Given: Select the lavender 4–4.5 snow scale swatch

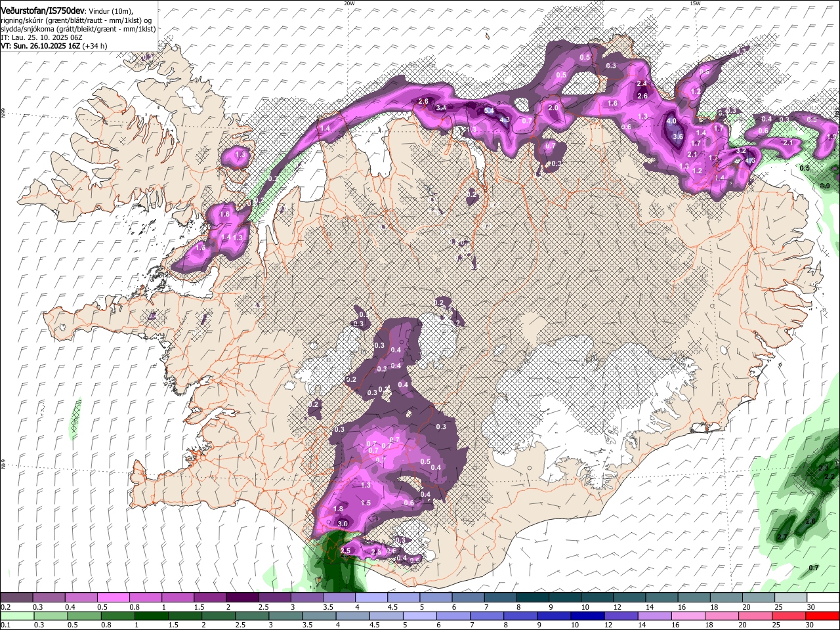Looking at the screenshot, I should coord(371,598).
